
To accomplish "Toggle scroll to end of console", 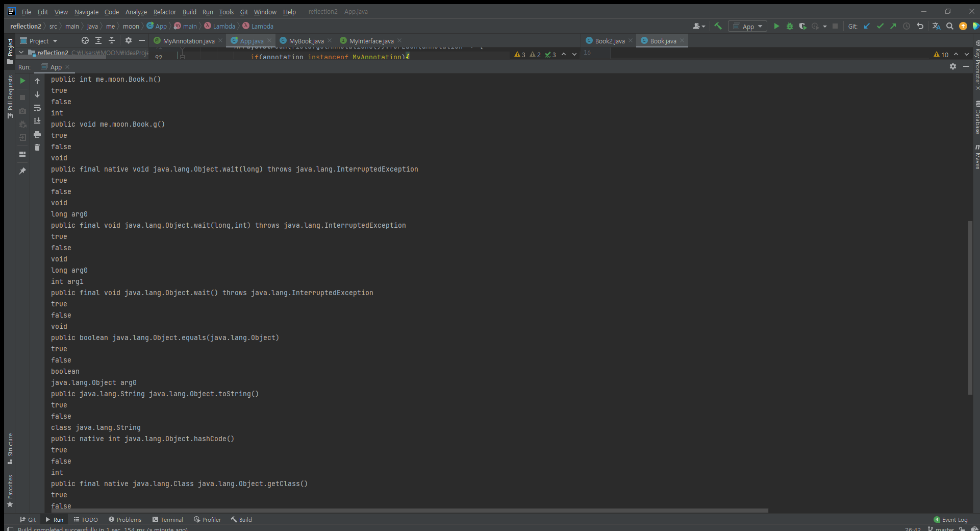I will [37, 121].
